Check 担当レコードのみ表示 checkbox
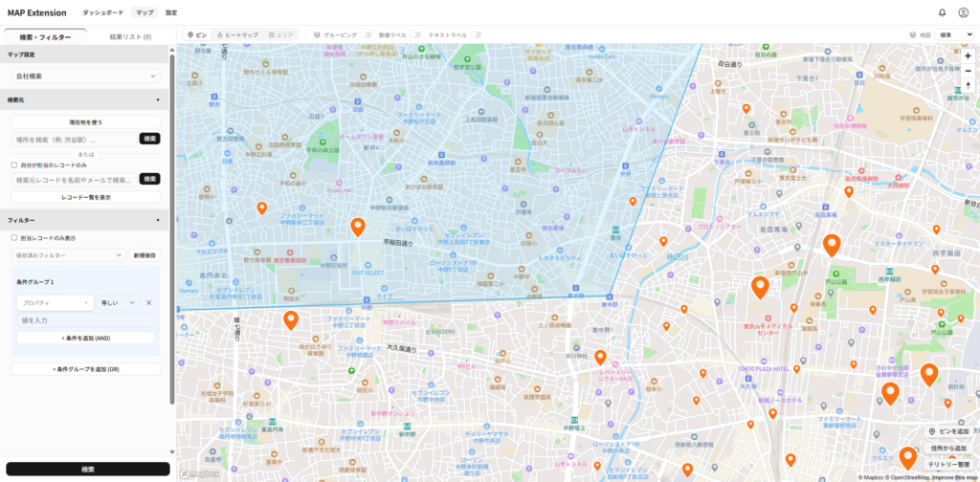Screen dimensions: 980x482 pyautogui.click(x=14, y=238)
